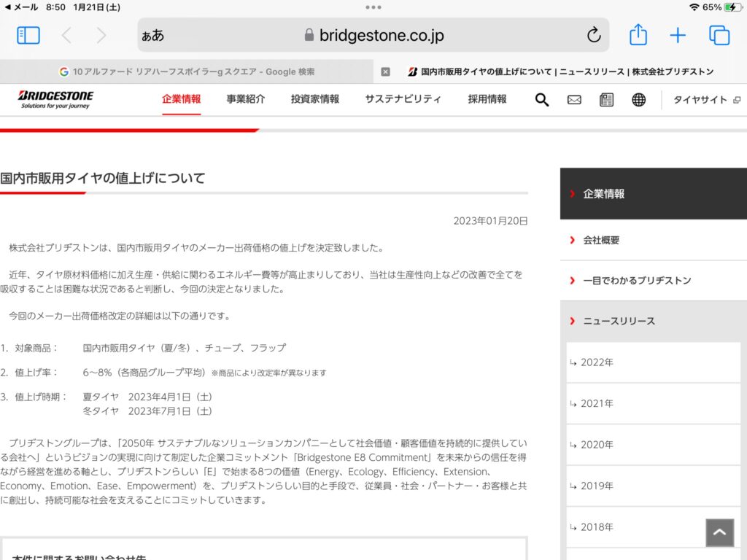This screenshot has width=747, height=560.
Task: Open the Share sheet icon
Action: 638,35
